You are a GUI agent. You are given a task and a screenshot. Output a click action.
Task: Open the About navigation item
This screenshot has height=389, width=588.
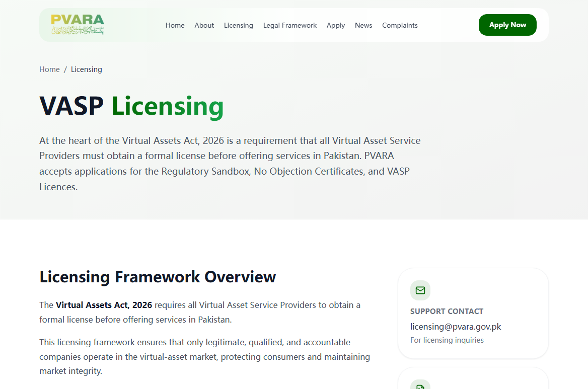(x=204, y=25)
